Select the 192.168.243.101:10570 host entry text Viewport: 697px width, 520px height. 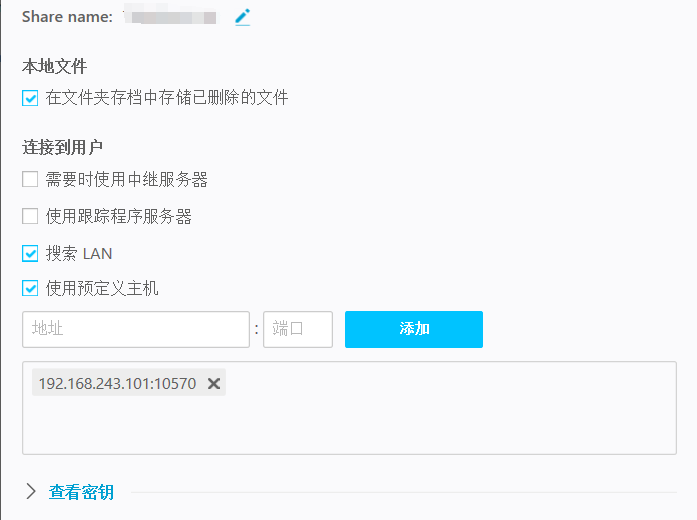tap(117, 383)
